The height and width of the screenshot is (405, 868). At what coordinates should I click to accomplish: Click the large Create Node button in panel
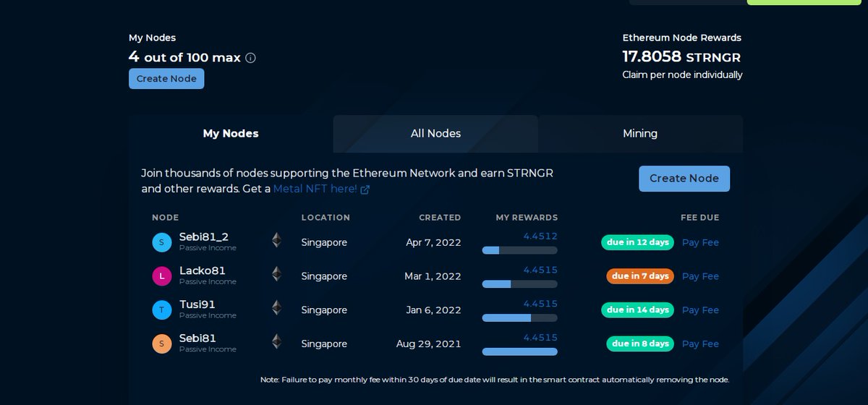pyautogui.click(x=684, y=179)
